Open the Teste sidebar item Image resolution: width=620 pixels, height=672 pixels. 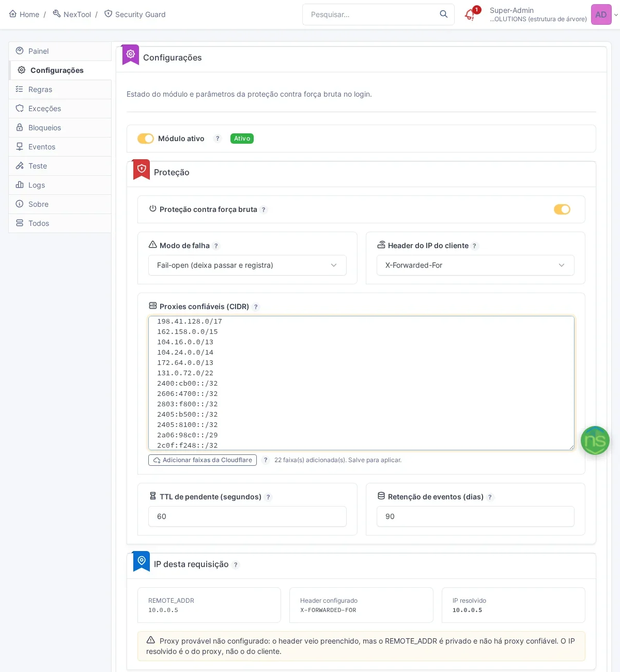[60, 166]
